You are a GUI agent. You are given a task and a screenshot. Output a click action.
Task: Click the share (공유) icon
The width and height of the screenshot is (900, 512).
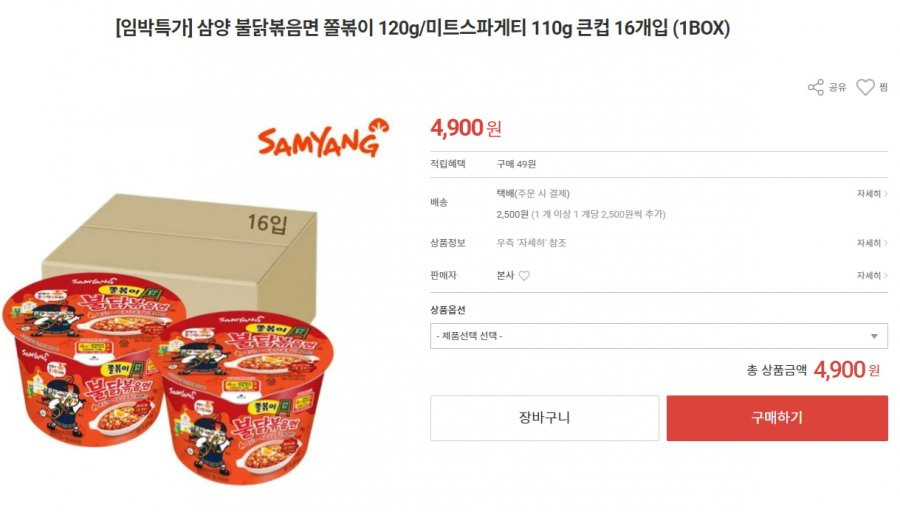[x=816, y=87]
